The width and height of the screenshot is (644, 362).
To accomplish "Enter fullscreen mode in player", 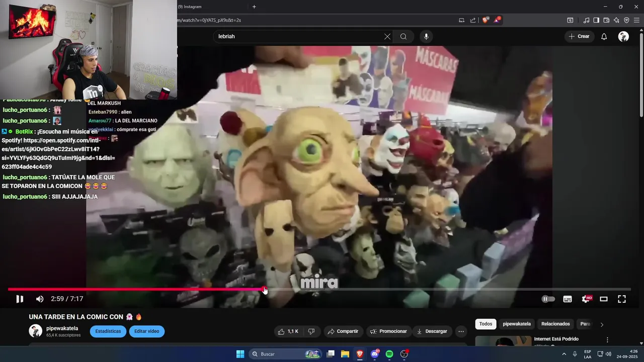I will (x=622, y=299).
